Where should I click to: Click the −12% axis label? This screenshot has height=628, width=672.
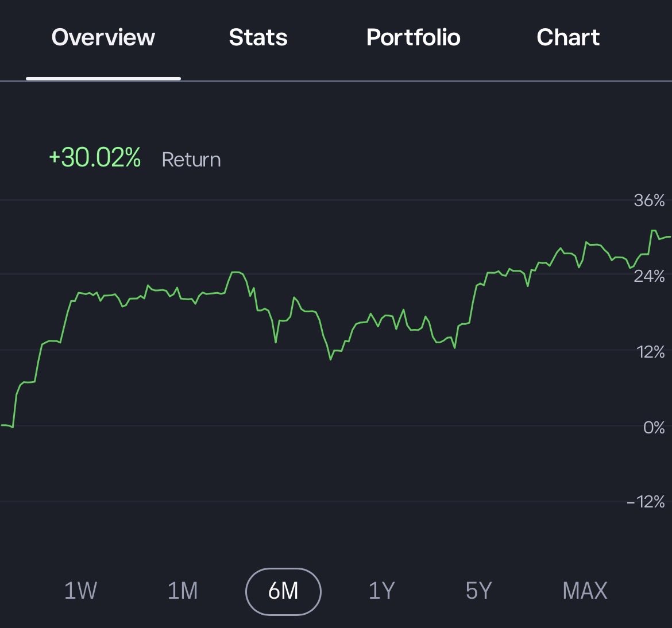tap(646, 502)
